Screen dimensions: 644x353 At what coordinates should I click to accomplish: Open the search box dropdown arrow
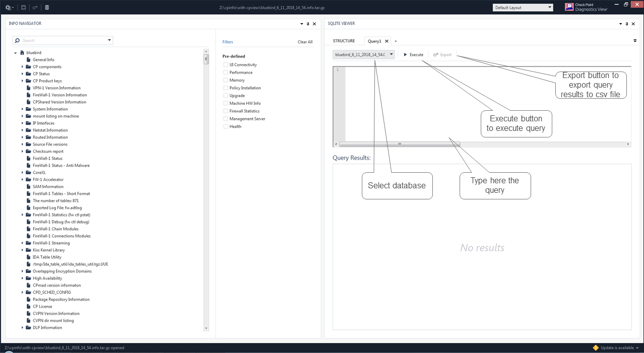[109, 40]
